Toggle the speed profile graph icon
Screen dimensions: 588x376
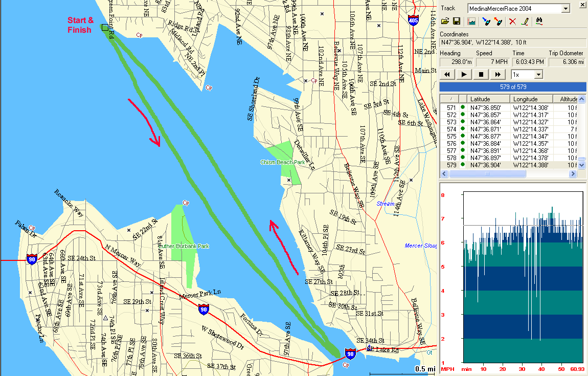[x=471, y=21]
